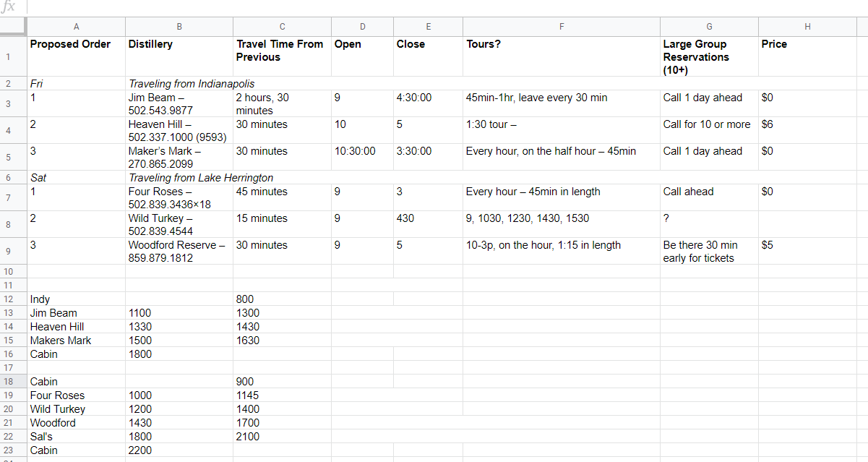Select the '1:30 tour –' cell

[x=562, y=131]
